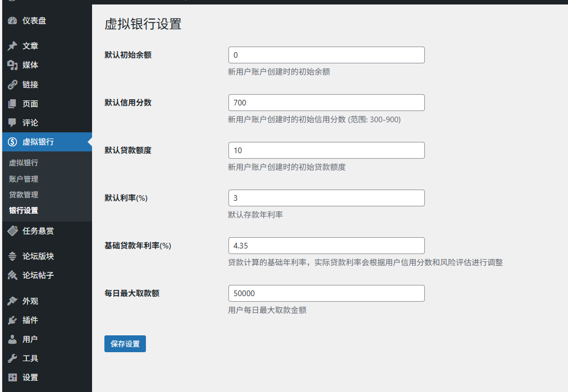568x392 pixels.
Task: Click the chain link icon for 链接
Action: (x=12, y=85)
